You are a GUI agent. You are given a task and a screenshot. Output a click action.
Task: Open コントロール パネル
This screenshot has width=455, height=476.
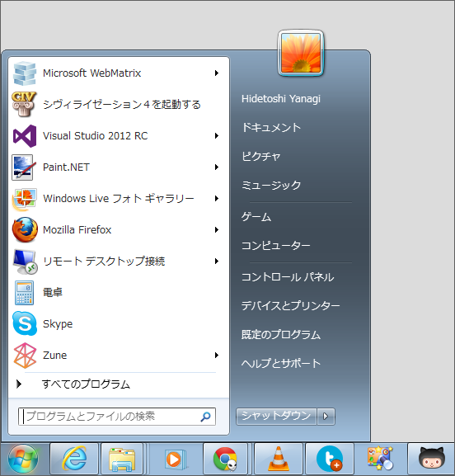(x=288, y=277)
